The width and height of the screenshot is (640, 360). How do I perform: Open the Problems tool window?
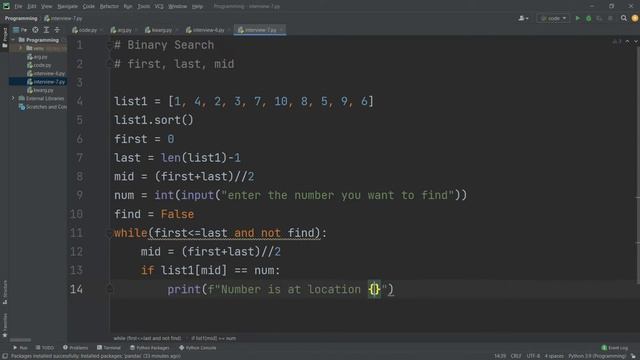[x=76, y=348]
